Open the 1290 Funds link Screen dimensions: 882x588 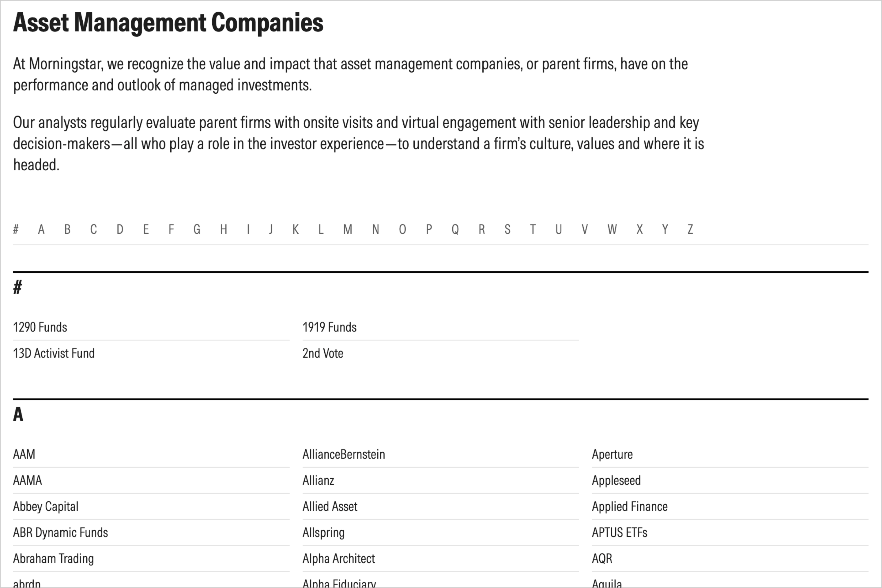pyautogui.click(x=40, y=327)
